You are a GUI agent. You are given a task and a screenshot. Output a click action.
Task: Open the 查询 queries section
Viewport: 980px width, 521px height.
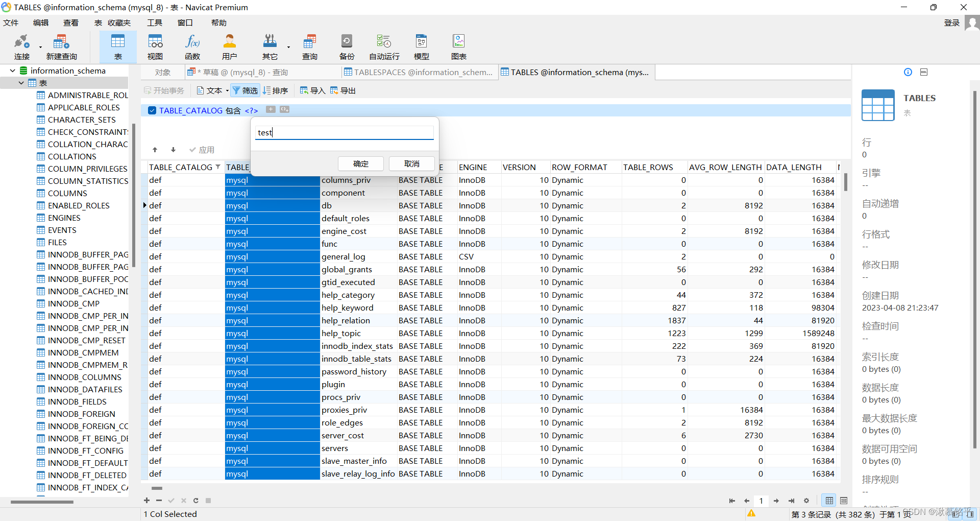click(309, 46)
